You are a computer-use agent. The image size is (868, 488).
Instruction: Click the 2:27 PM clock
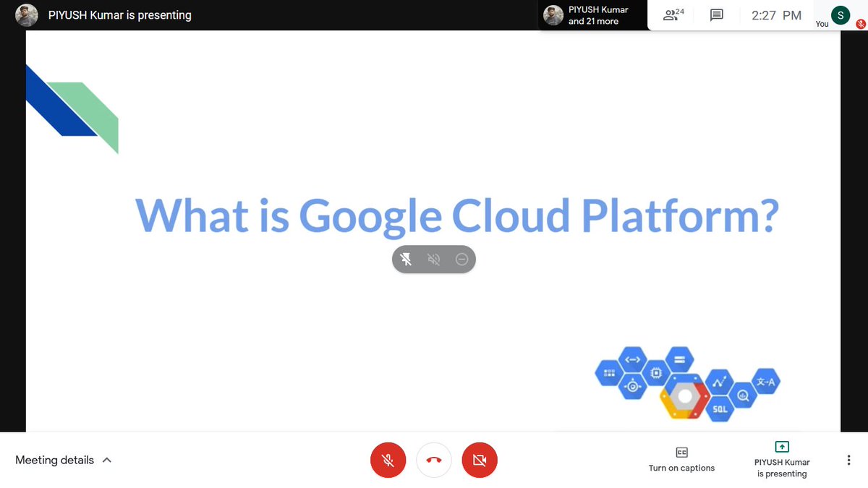pyautogui.click(x=776, y=15)
